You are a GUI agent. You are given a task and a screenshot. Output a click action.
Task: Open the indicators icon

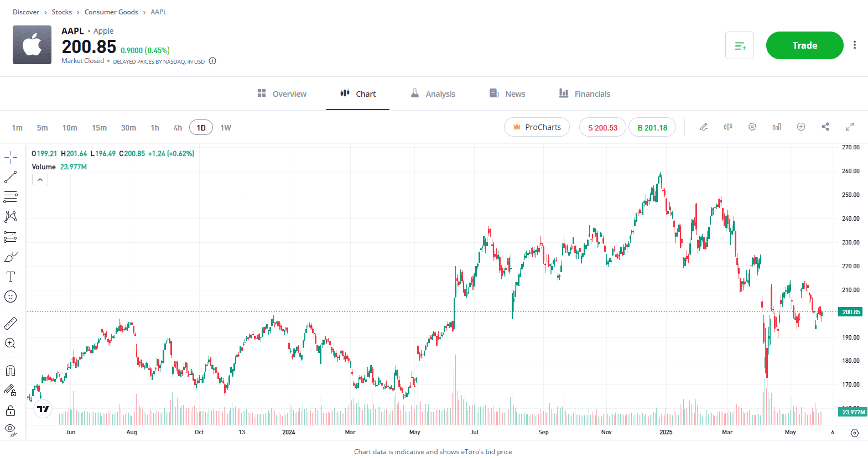(x=777, y=127)
